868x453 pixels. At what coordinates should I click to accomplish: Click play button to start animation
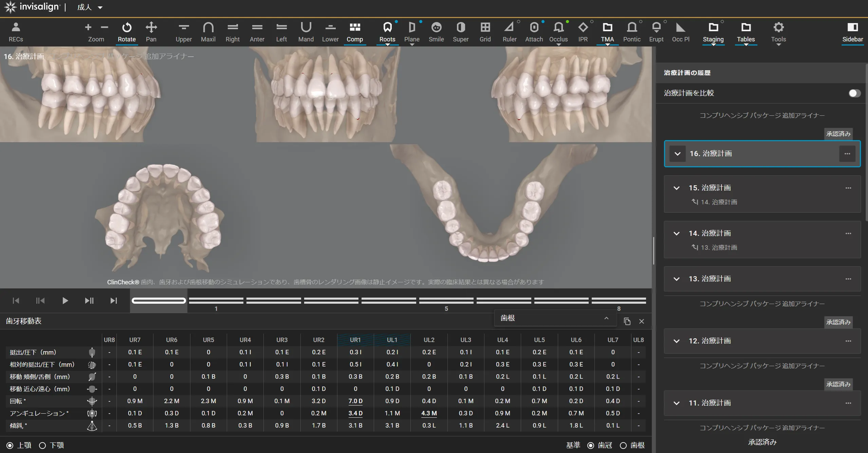(65, 300)
